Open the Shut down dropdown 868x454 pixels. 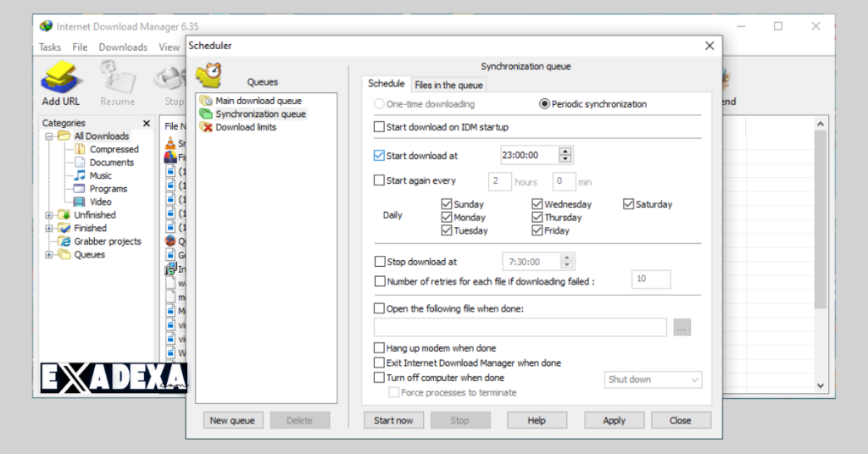click(654, 379)
